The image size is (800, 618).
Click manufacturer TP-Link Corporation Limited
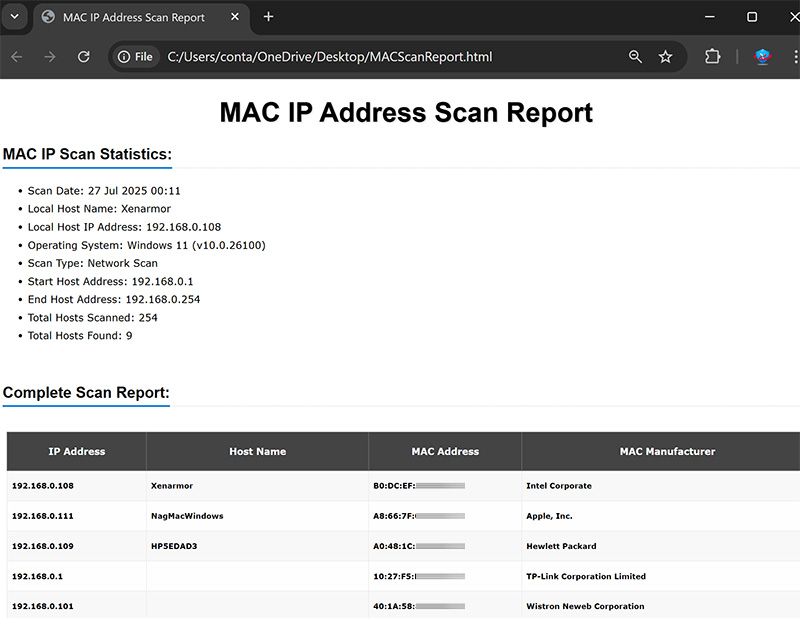pyautogui.click(x=586, y=576)
